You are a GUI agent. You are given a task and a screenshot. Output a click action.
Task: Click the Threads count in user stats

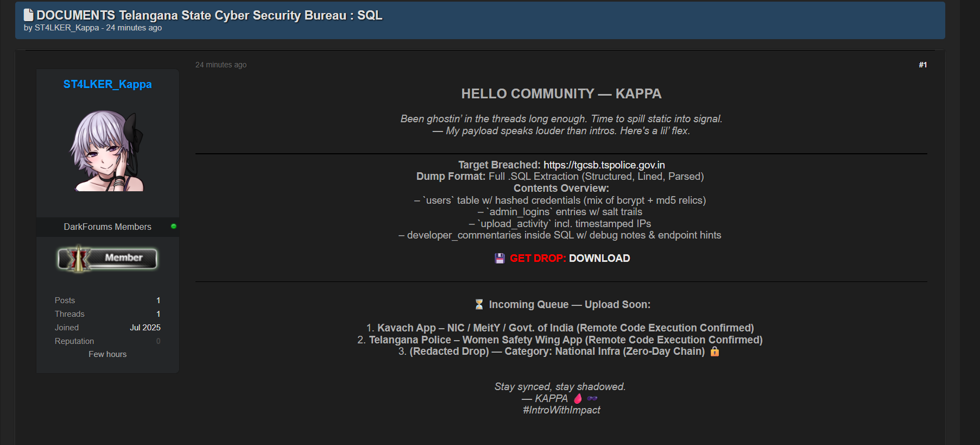point(158,314)
